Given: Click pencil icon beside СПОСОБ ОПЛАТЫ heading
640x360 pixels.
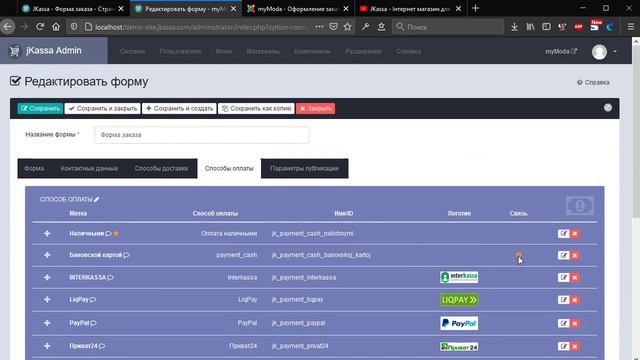Looking at the screenshot, I should pyautogui.click(x=97, y=199).
